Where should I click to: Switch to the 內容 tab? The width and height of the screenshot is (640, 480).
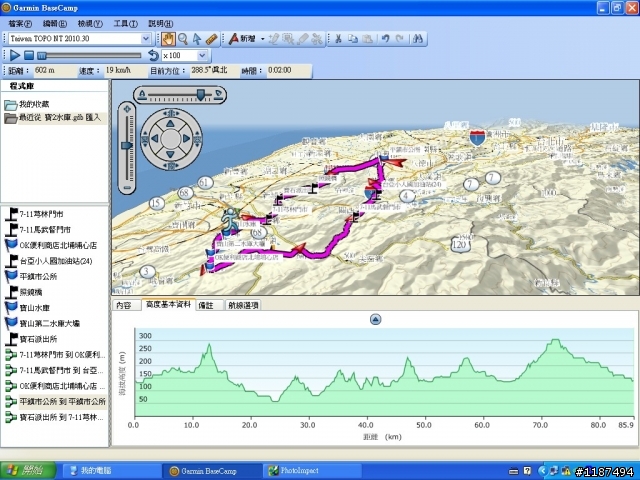click(x=124, y=305)
